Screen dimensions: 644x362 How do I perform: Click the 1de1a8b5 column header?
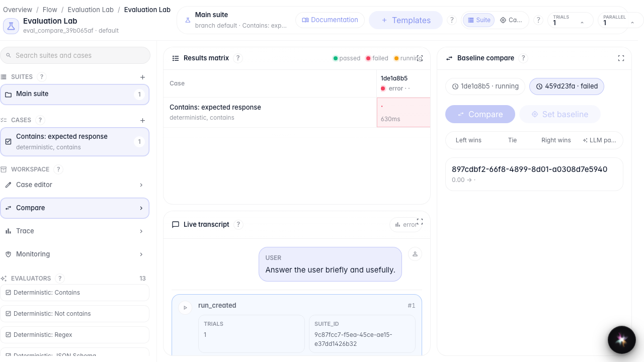(404, 83)
